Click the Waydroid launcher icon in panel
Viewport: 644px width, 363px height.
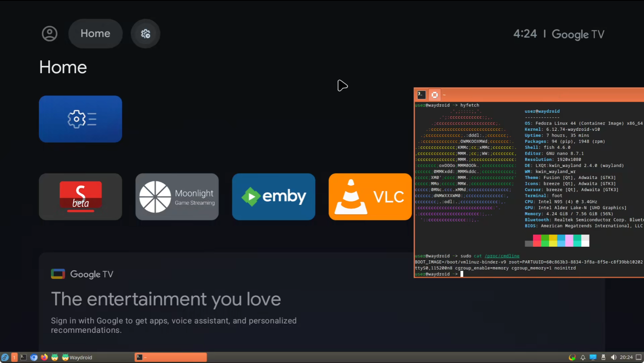[54, 357]
